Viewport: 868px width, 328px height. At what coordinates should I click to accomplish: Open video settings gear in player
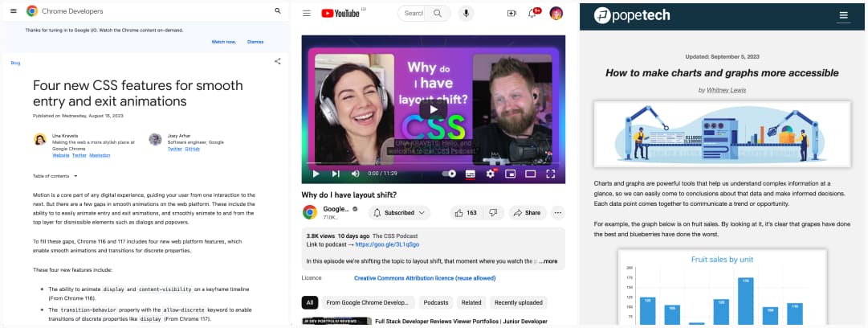point(490,173)
